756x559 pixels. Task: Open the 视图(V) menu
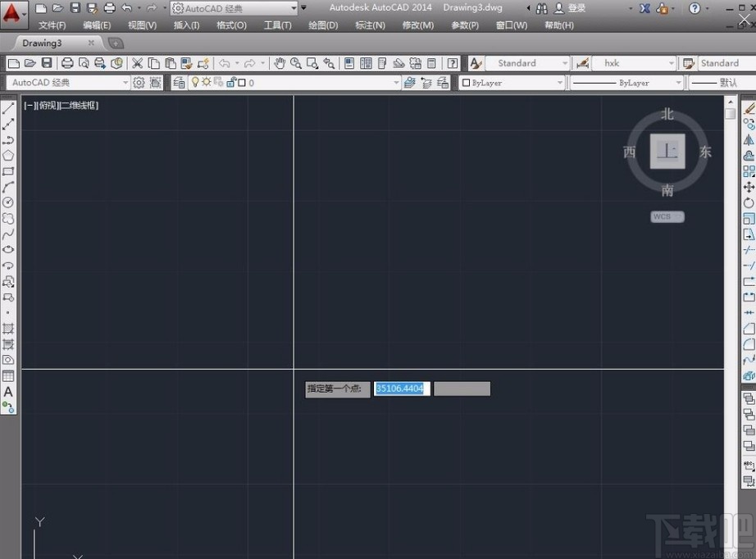click(x=142, y=25)
